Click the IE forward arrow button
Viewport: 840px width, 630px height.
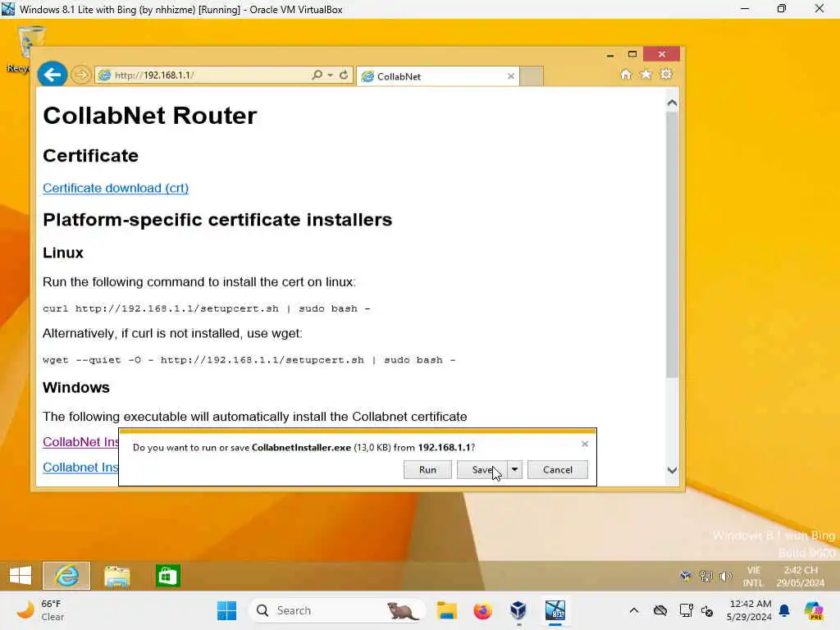tap(81, 75)
